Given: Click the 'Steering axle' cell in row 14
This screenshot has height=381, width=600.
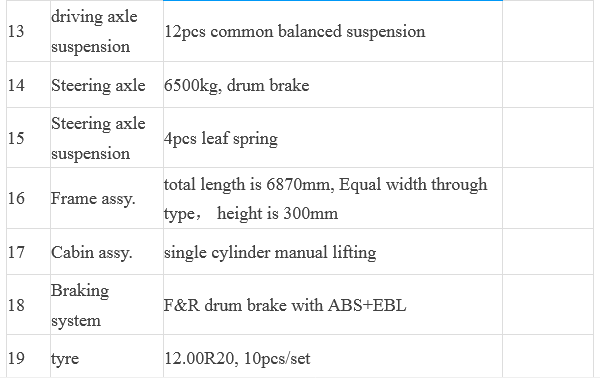Looking at the screenshot, I should point(107,85).
